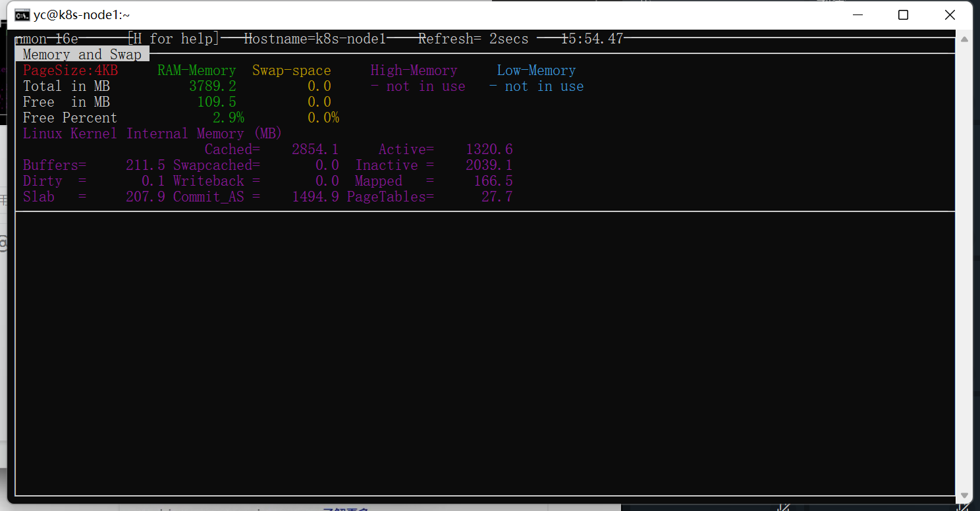Click the Writeback = label
This screenshot has width=980, height=511.
[217, 181]
